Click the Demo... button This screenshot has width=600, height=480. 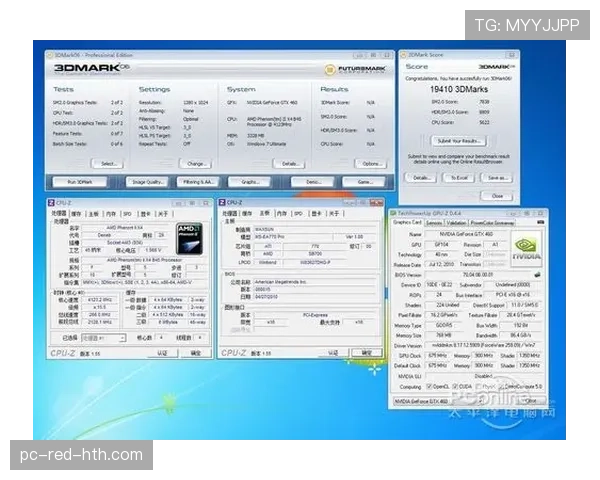312,182
